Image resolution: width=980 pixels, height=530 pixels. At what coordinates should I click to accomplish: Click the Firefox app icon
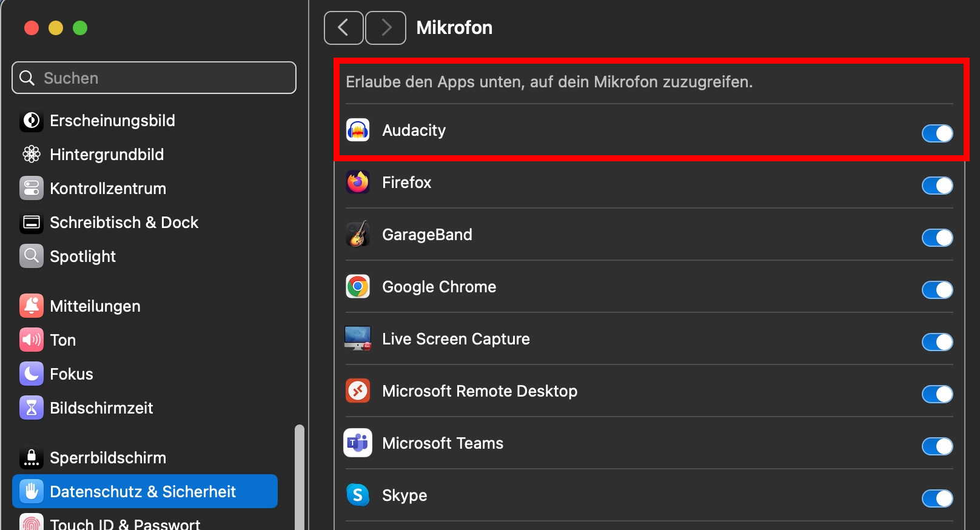coord(358,183)
